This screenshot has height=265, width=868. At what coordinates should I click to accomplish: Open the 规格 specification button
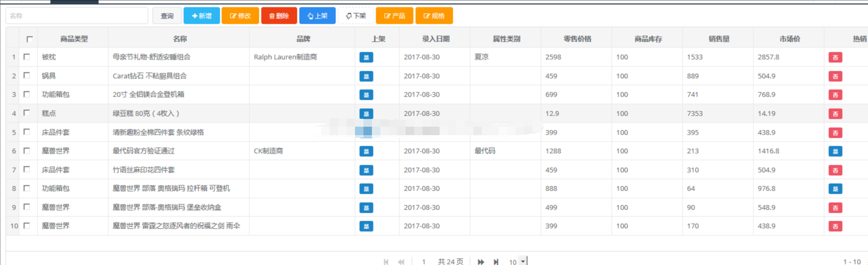[434, 16]
